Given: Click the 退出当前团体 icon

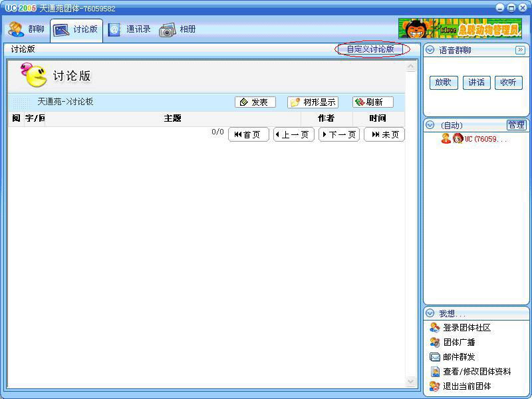Looking at the screenshot, I should (x=435, y=386).
